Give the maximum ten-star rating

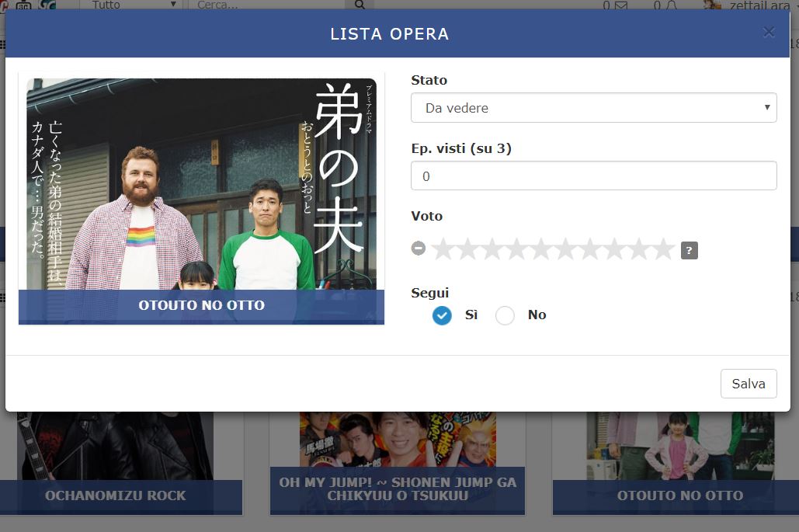point(663,249)
